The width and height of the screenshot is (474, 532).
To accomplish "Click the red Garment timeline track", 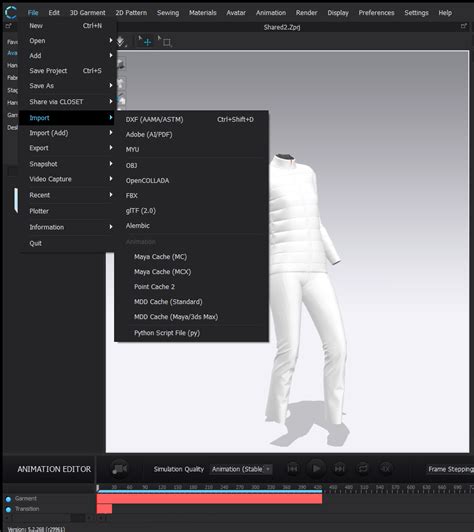I will pos(209,499).
